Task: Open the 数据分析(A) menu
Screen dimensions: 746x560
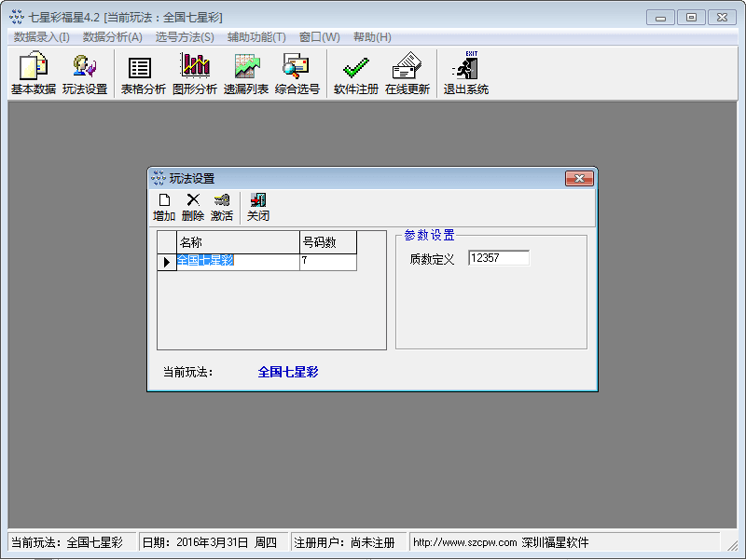Action: [113, 37]
